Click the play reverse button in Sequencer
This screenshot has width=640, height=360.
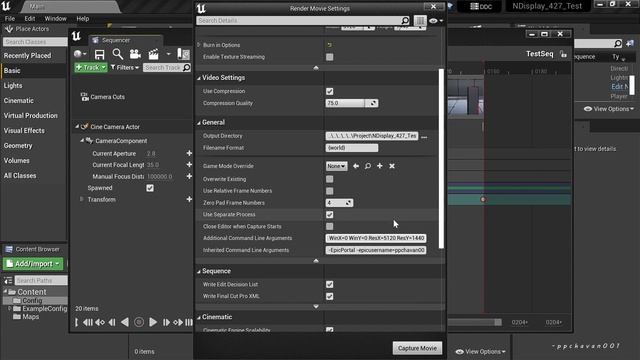pyautogui.click(x=125, y=322)
